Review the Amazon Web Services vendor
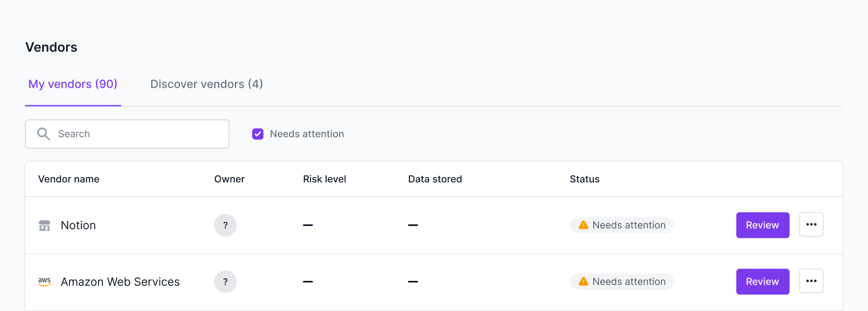Screen dimensions: 868x311 pyautogui.click(x=763, y=281)
